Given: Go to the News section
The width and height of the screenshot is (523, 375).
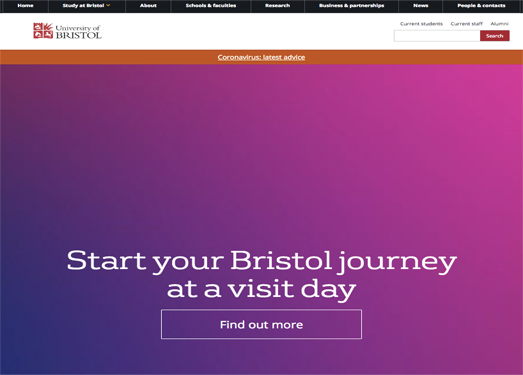Looking at the screenshot, I should 420,5.
